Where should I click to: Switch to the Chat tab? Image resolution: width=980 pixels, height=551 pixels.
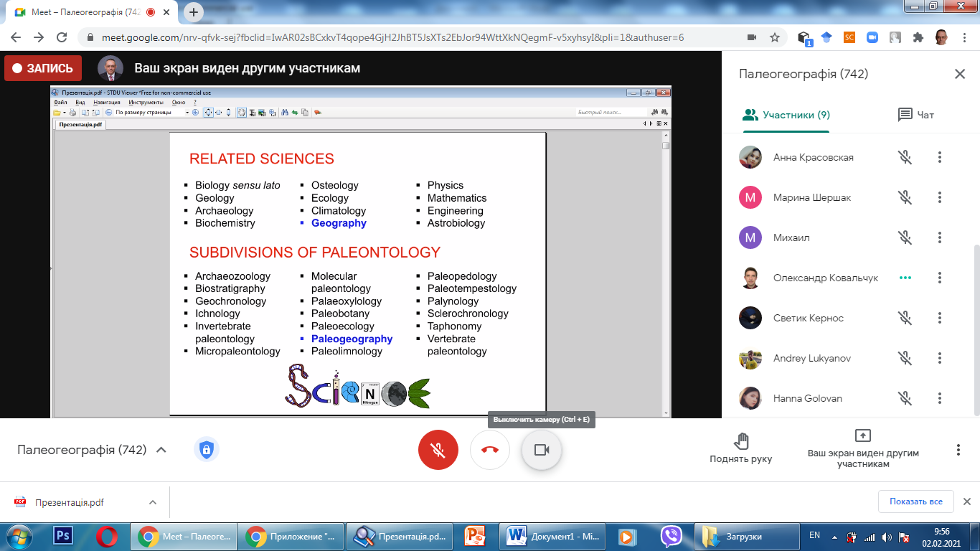point(916,115)
